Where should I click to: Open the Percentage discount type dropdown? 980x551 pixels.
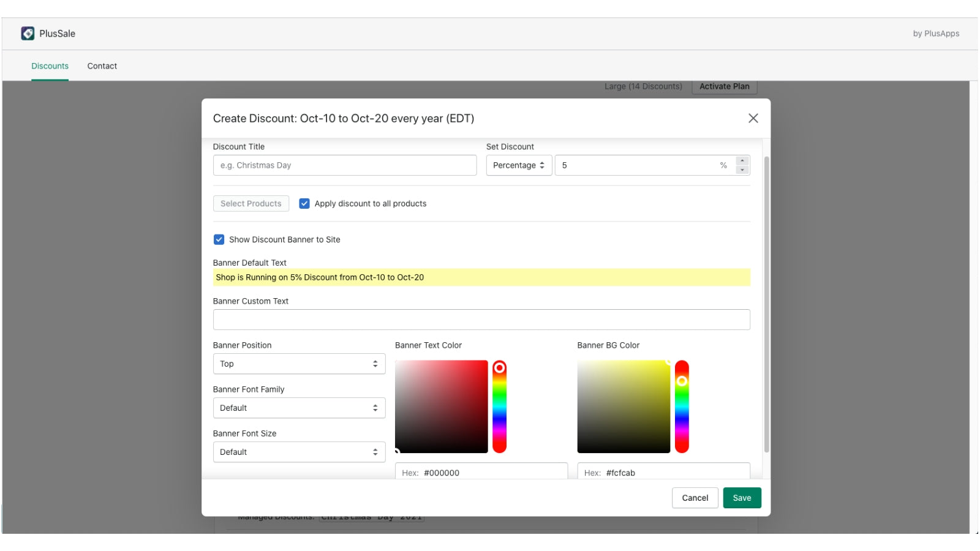519,165
